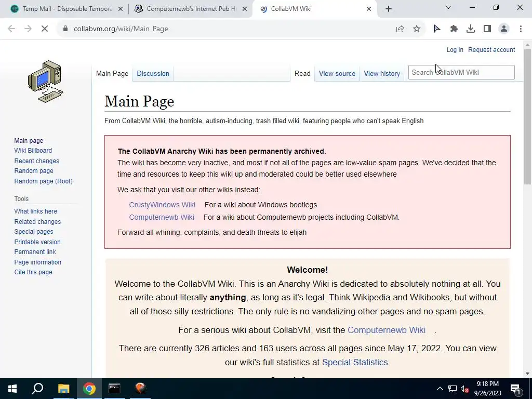Open Recent changes in the sidebar
Image resolution: width=532 pixels, height=399 pixels.
[37, 161]
